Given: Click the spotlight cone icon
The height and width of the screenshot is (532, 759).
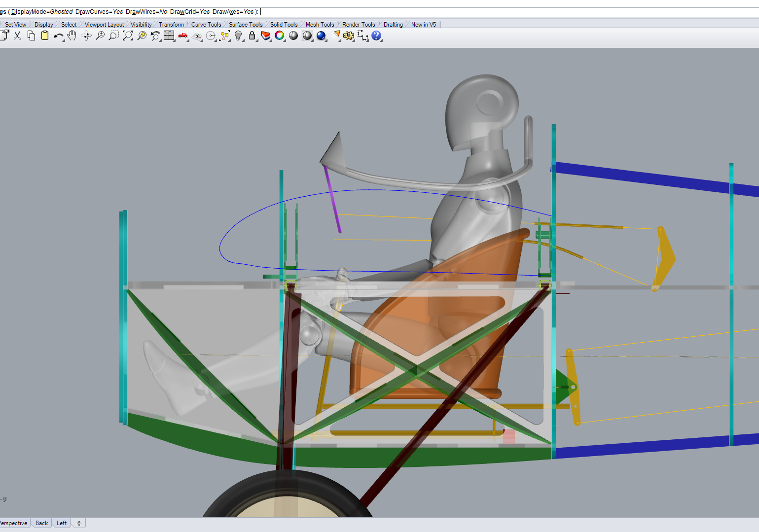Looking at the screenshot, I should pyautogui.click(x=337, y=35).
